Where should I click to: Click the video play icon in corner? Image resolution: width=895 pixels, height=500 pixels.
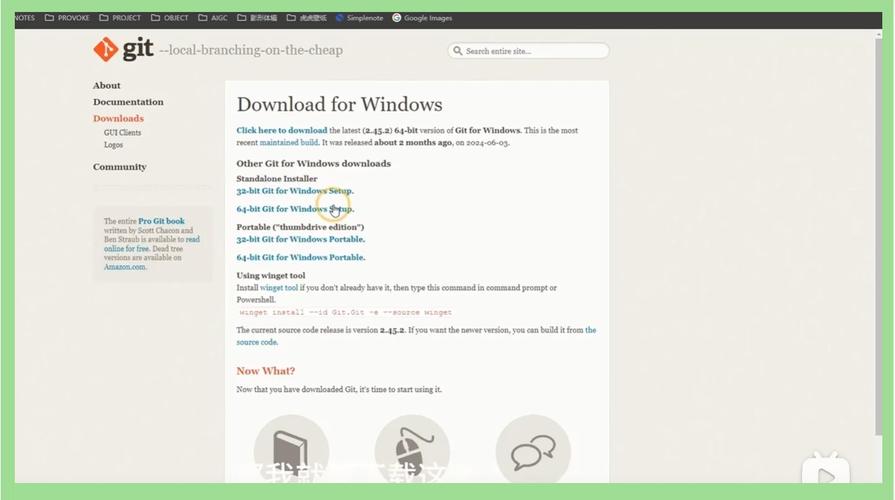tap(825, 470)
